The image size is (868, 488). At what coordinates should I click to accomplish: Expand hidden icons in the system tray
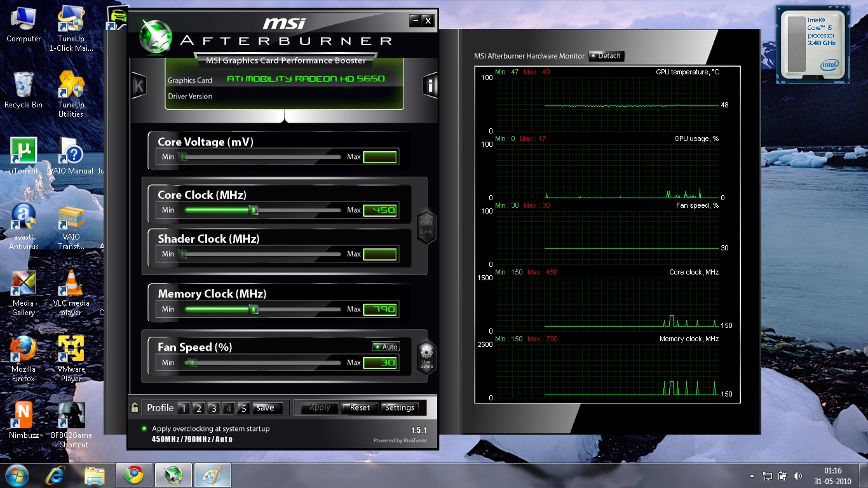coord(752,476)
